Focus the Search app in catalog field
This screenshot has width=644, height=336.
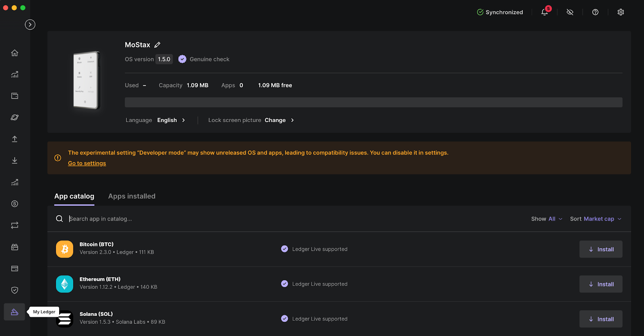[282, 219]
